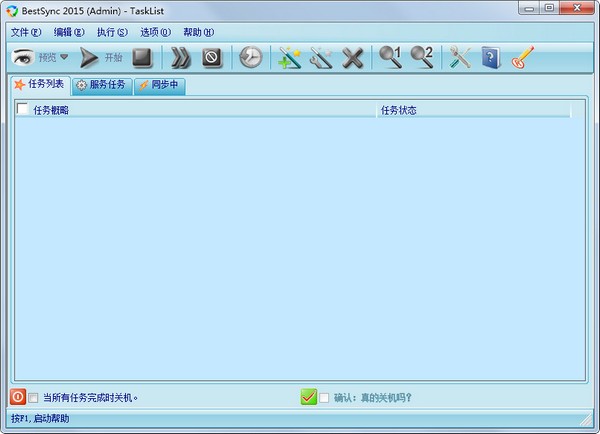The image size is (600, 434).
Task: Click the green checkmark confirm icon
Action: [x=309, y=397]
